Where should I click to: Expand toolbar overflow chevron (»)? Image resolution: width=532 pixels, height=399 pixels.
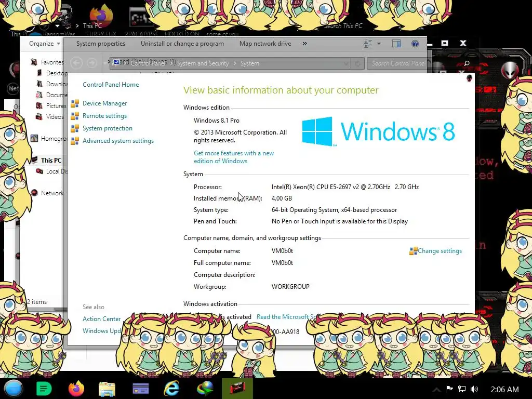coord(304,44)
